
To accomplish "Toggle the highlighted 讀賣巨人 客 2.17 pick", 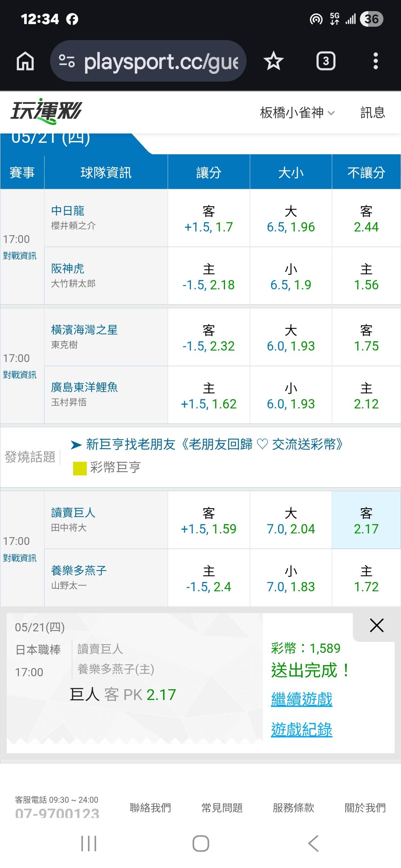I will (366, 520).
